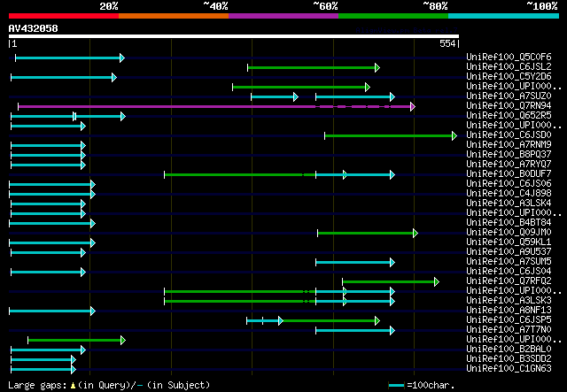Select the UniRef100_B2BAL0 label

[509, 349]
